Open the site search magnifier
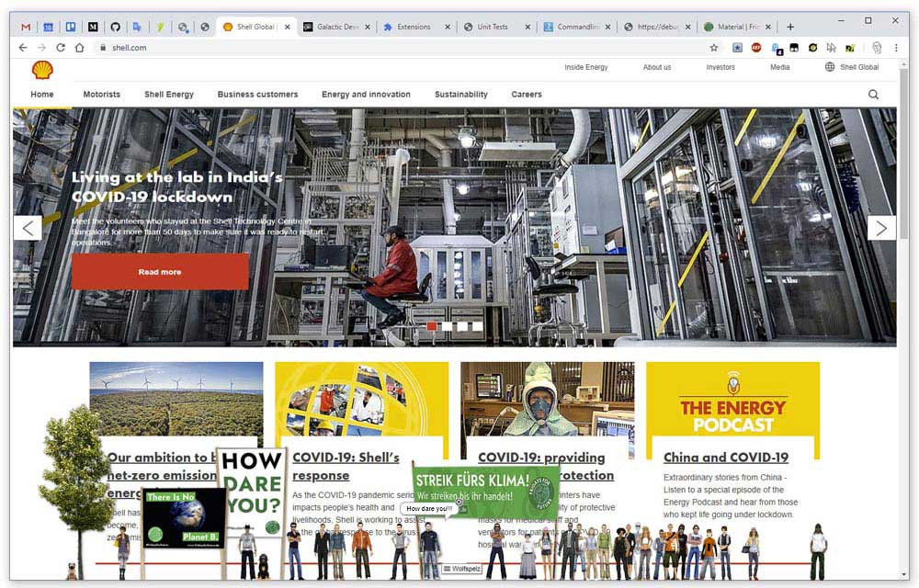Image resolution: width=919 pixels, height=588 pixels. coord(873,95)
